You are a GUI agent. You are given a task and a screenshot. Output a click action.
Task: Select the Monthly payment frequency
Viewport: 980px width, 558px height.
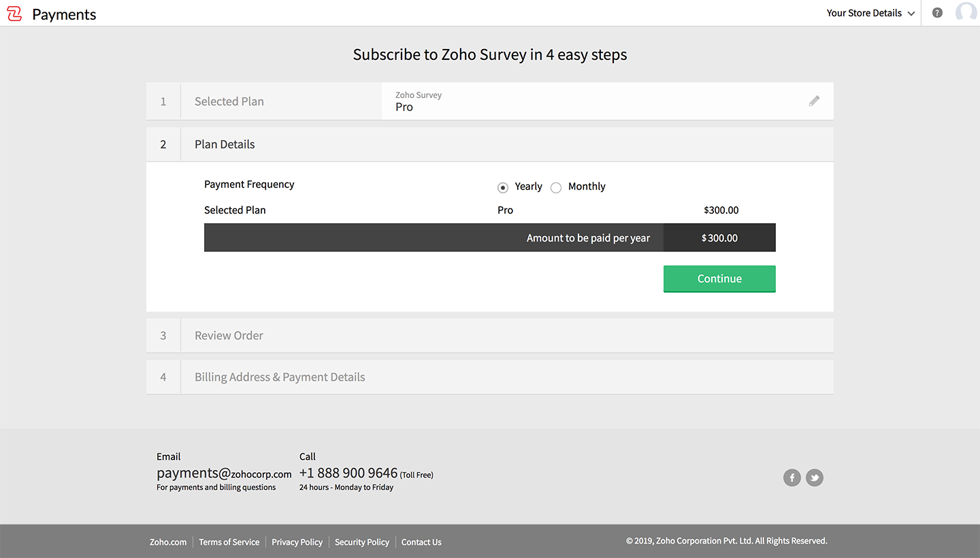pyautogui.click(x=556, y=187)
